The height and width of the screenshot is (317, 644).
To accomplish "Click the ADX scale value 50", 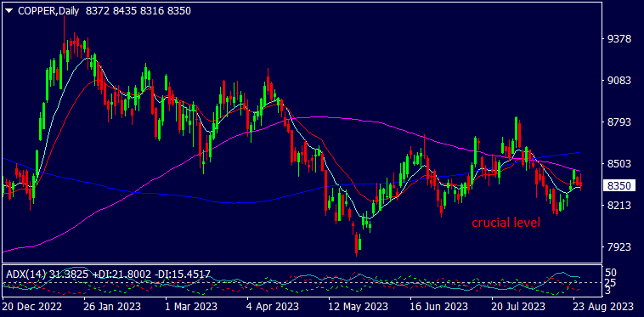I will point(612,272).
